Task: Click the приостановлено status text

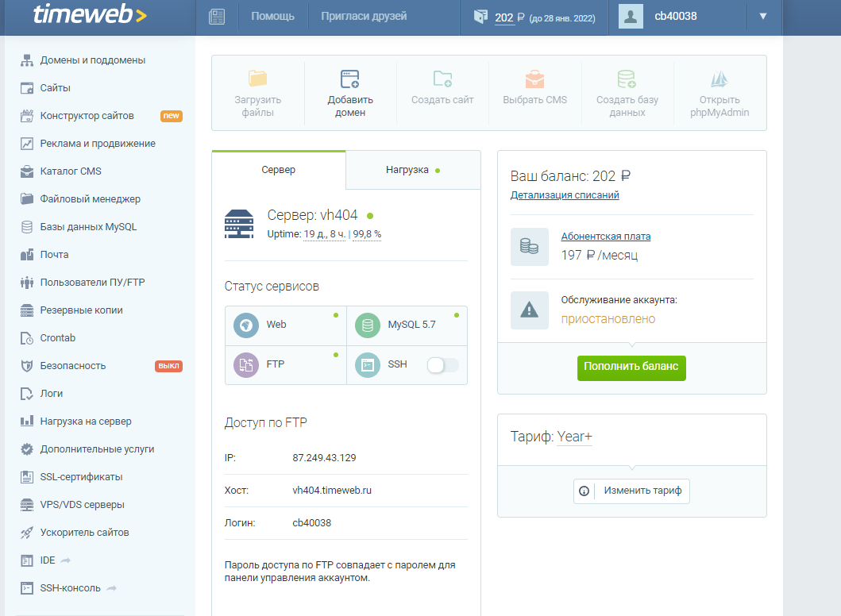Action: [608, 319]
